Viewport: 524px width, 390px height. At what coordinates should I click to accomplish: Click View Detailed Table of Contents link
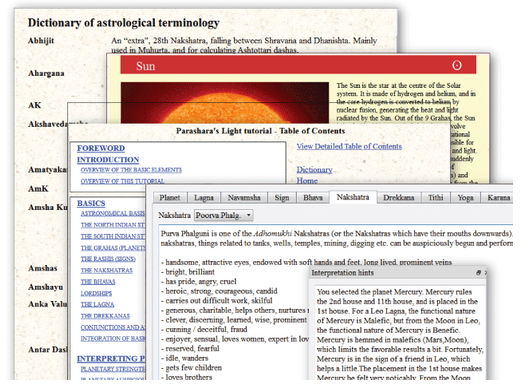(x=349, y=146)
